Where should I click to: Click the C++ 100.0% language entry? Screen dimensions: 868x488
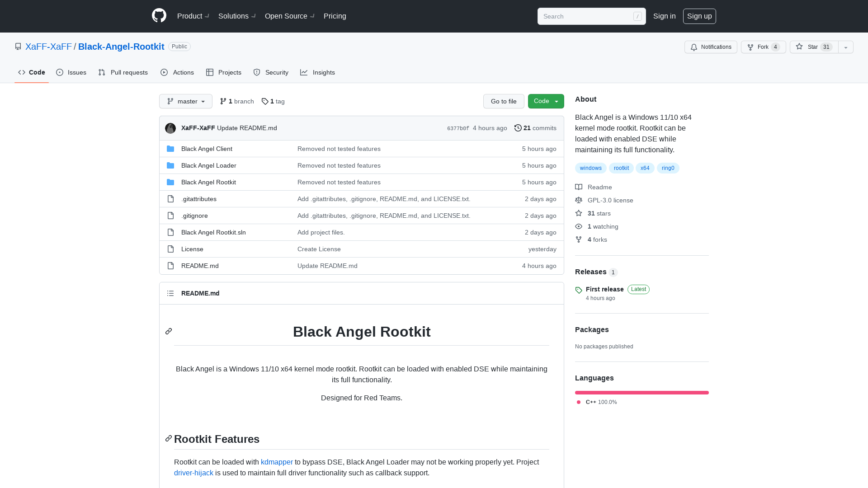click(597, 402)
